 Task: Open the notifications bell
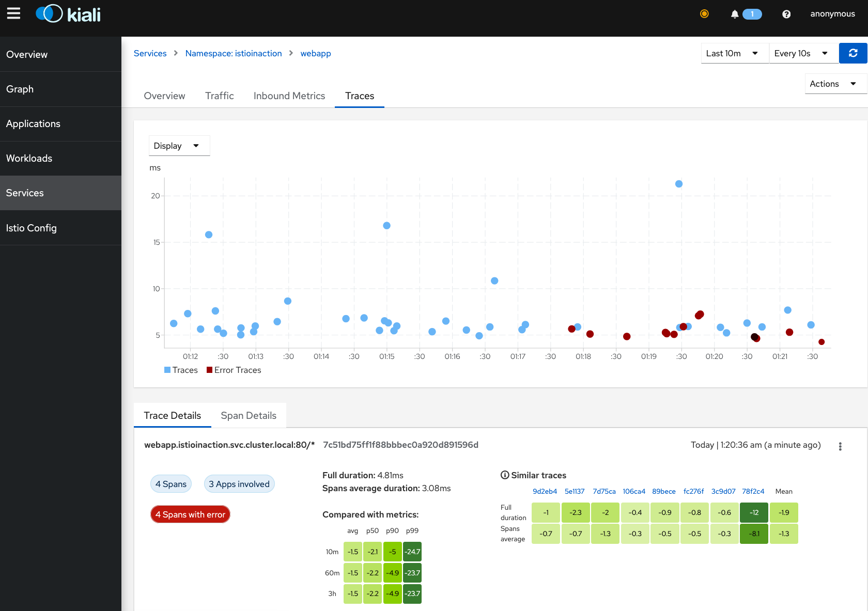(x=735, y=14)
